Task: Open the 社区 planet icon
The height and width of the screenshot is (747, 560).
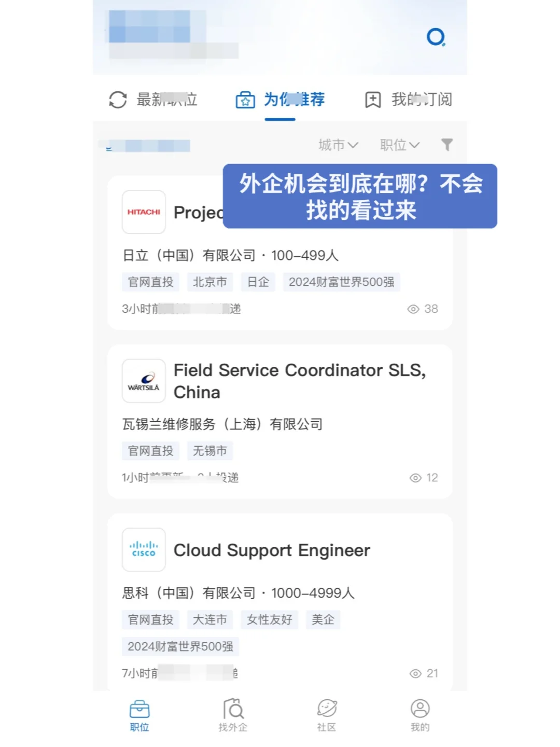Action: (327, 708)
